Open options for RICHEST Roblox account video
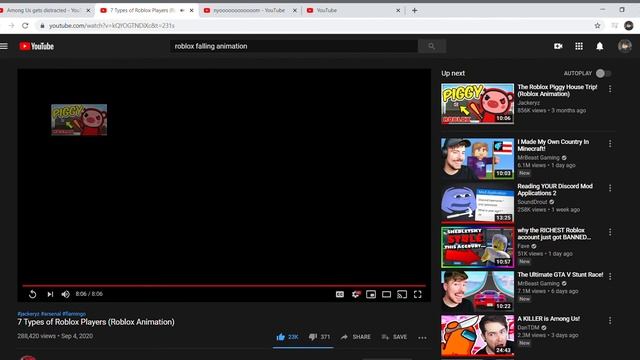The width and height of the screenshot is (640, 360). click(610, 232)
